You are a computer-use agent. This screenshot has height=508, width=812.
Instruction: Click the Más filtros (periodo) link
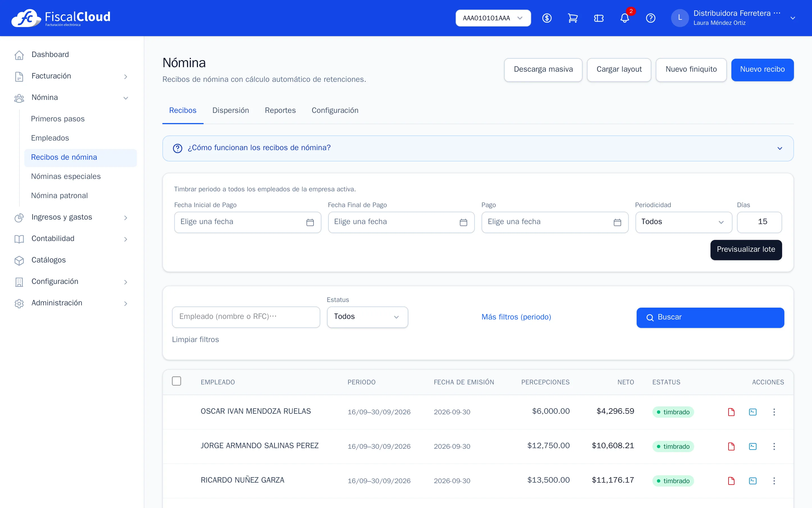(x=516, y=317)
